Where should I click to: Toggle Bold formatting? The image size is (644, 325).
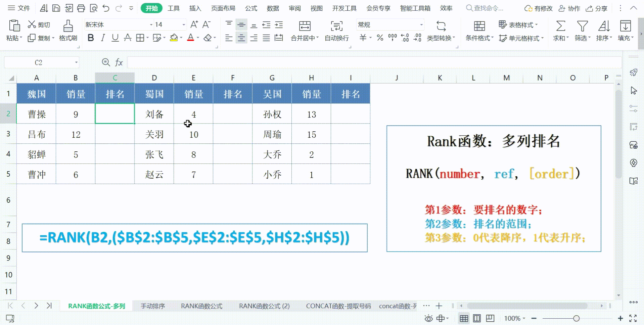pos(91,38)
